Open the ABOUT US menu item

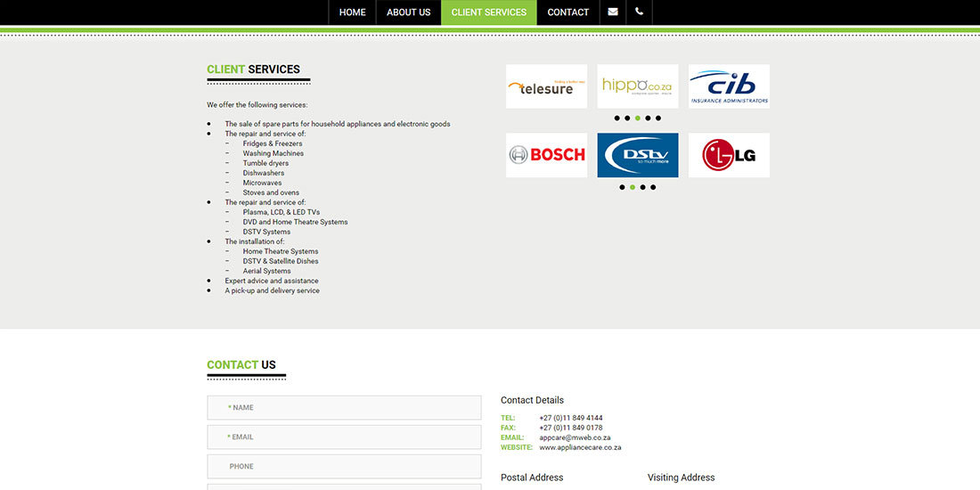409,12
